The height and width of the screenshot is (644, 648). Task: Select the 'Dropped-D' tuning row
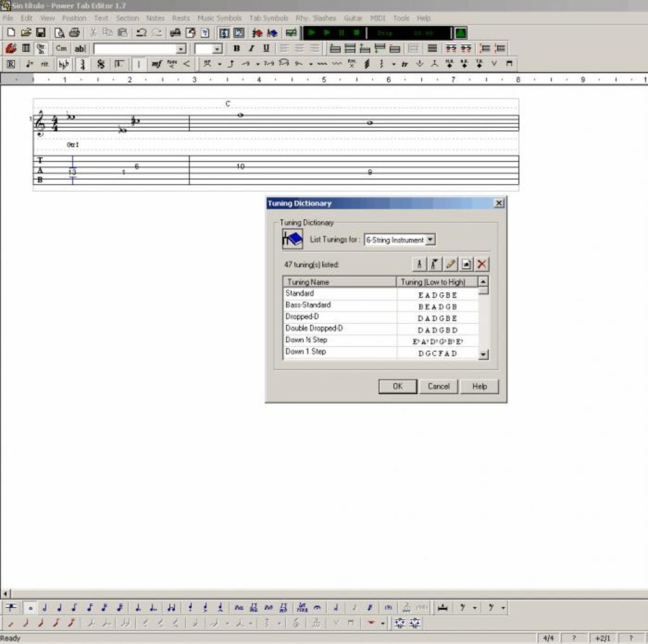point(381,317)
